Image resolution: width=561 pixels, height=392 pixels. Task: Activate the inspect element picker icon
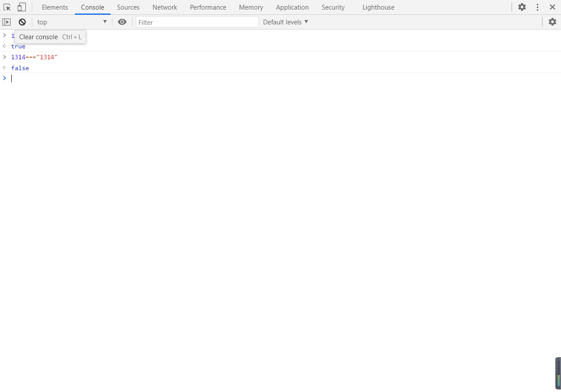[7, 7]
